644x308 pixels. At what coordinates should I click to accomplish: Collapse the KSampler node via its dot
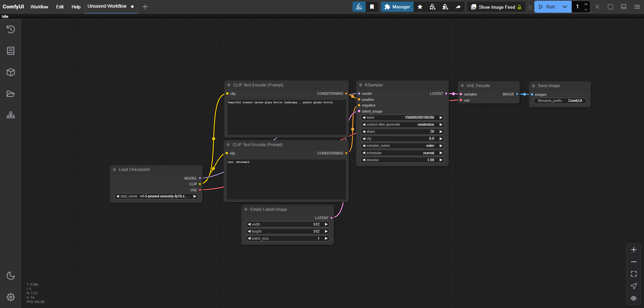pyautogui.click(x=361, y=85)
